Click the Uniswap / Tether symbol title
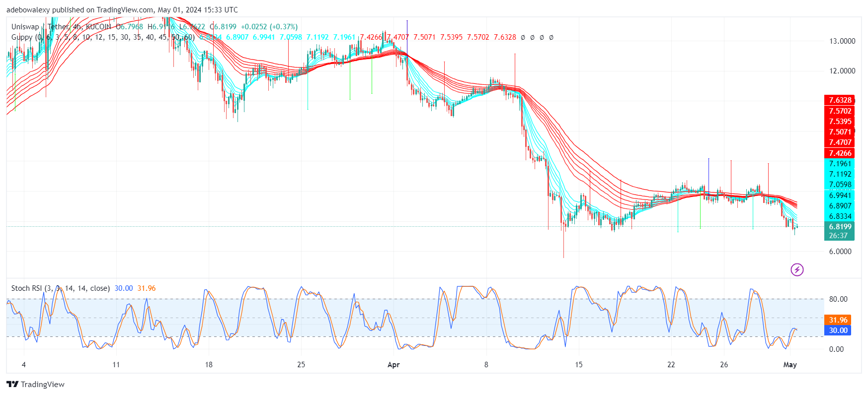 61,27
